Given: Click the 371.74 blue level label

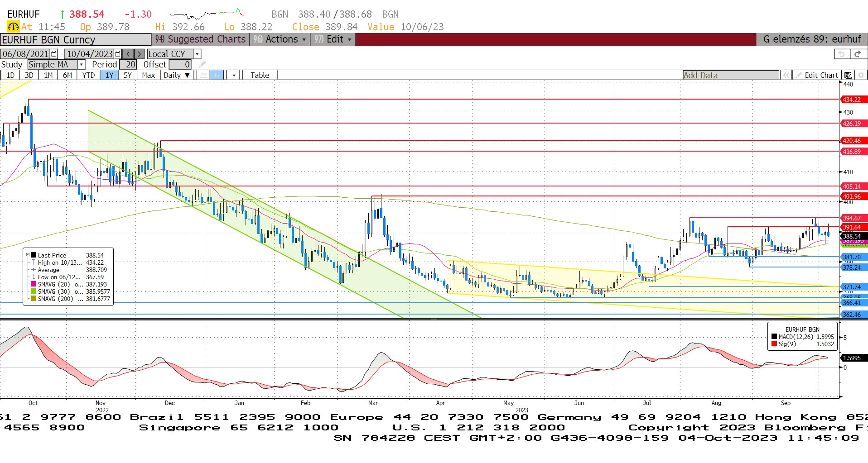Looking at the screenshot, I should pyautogui.click(x=854, y=287).
